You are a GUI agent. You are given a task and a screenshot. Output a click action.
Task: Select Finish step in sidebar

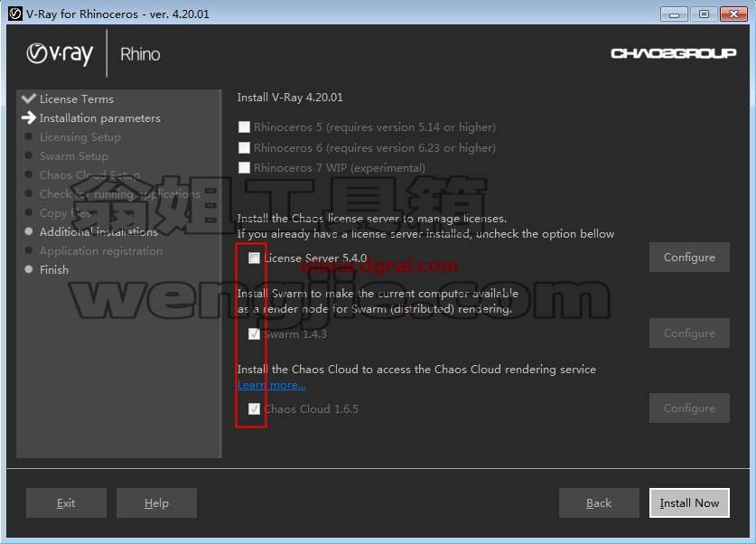click(54, 269)
